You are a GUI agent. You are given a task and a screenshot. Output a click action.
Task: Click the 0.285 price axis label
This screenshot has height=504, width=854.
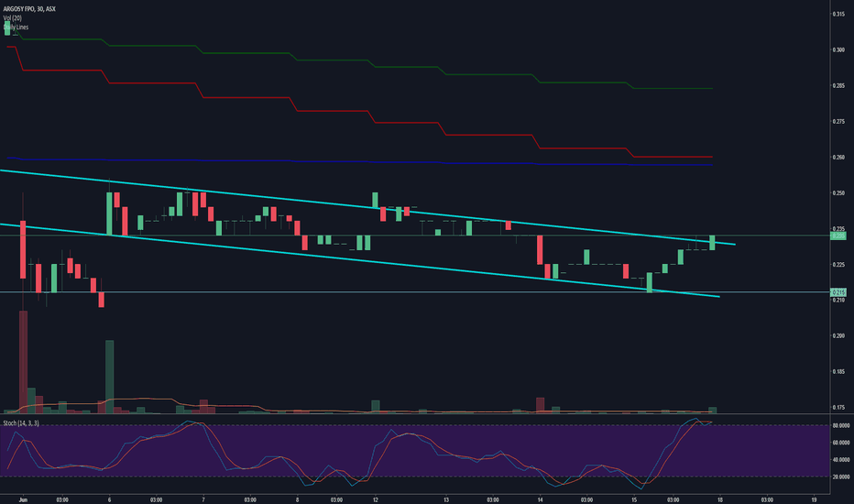click(x=838, y=85)
